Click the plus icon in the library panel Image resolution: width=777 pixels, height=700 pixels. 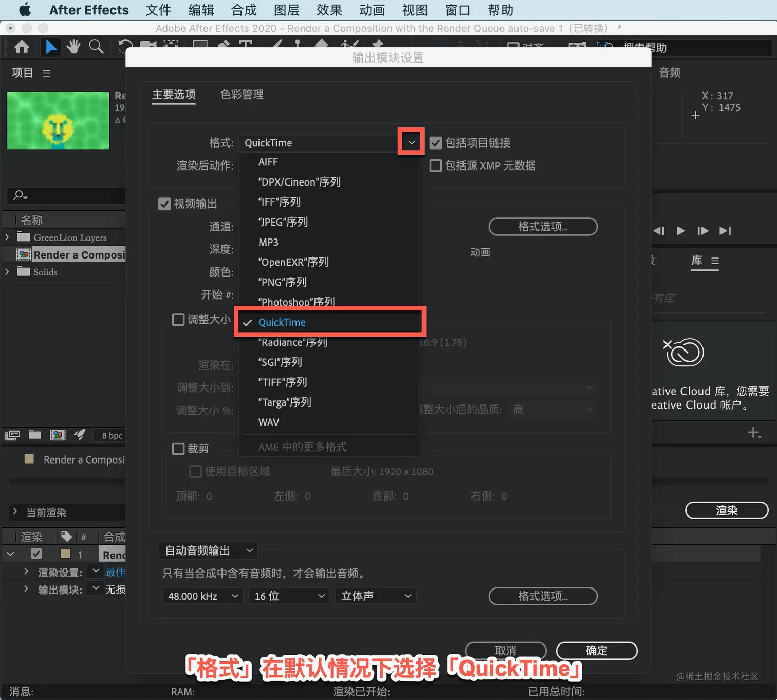754,433
